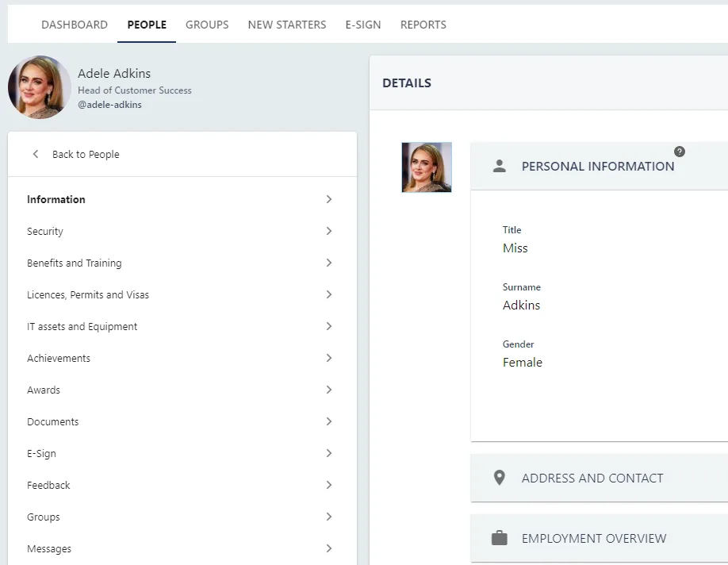Click the chevron on the Documents row
Image resolution: width=728 pixels, height=565 pixels.
[x=329, y=421]
